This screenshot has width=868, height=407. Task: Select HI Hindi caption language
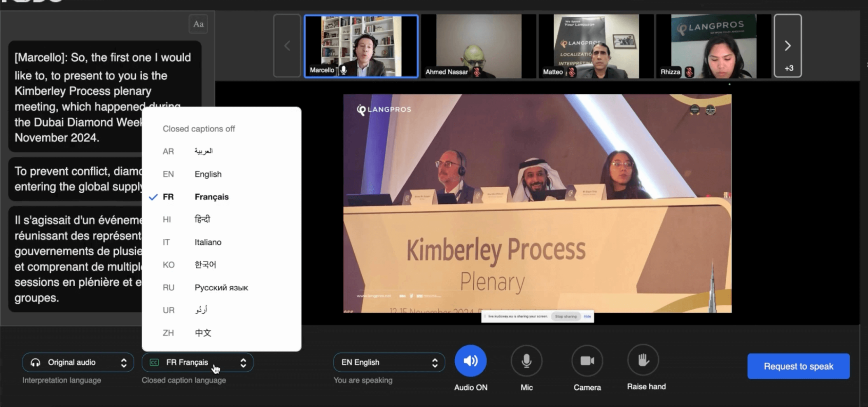coord(221,219)
